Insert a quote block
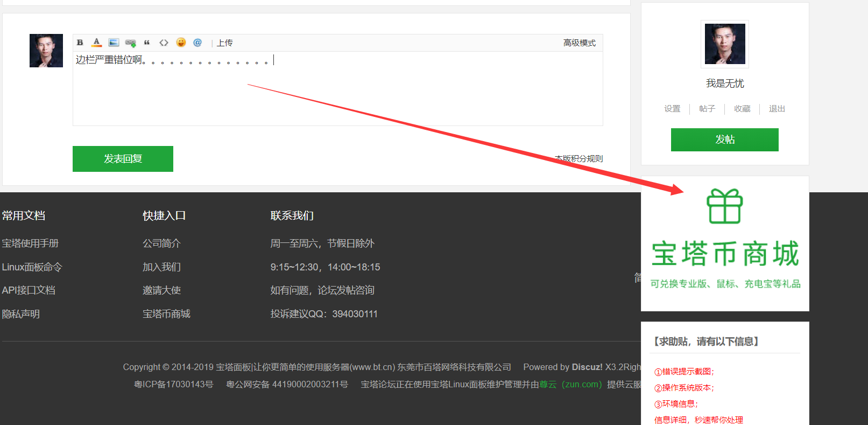This screenshot has height=425, width=868. coord(147,43)
